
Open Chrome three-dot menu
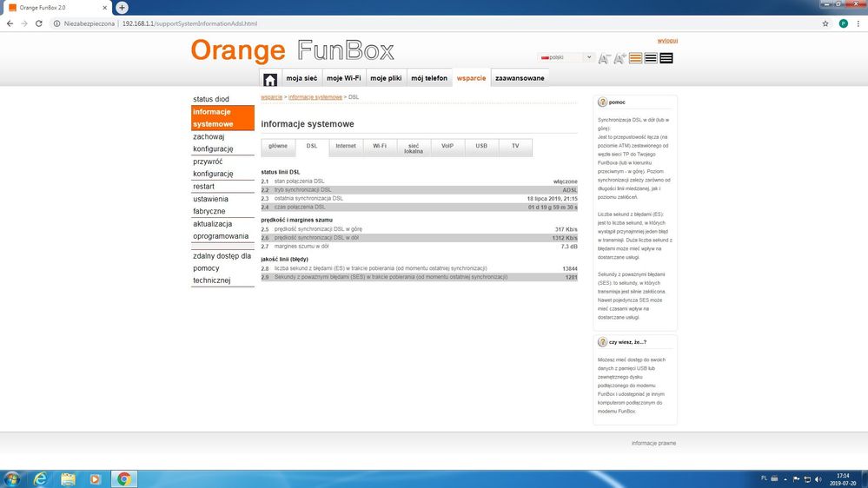[x=858, y=23]
